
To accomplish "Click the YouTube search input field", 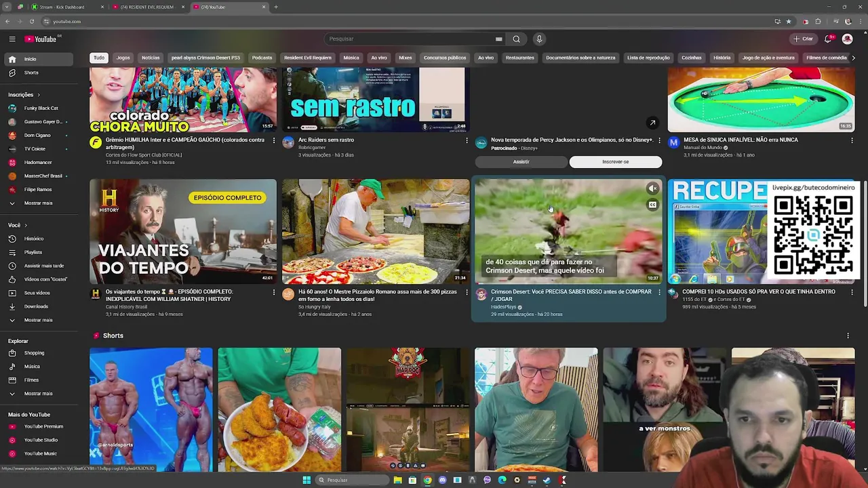I will click(410, 39).
